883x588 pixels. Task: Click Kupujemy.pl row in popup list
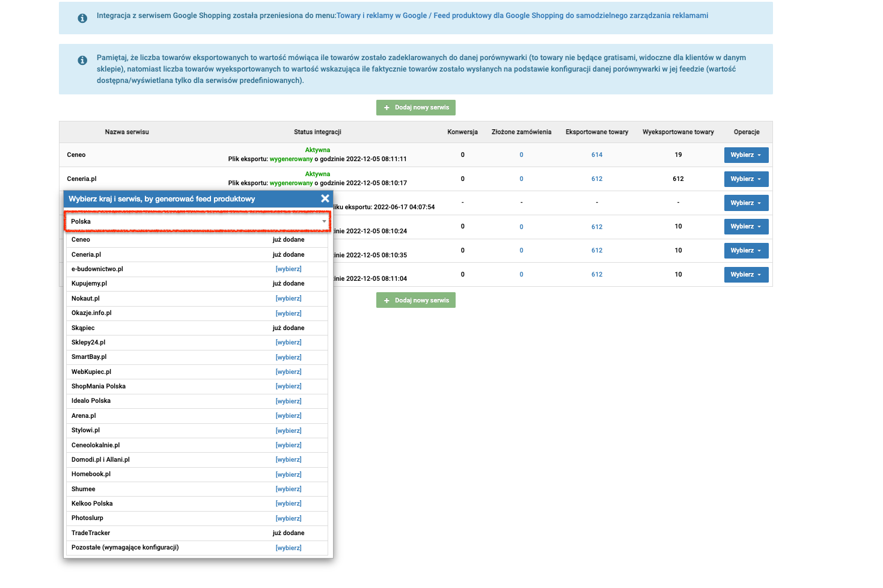(197, 283)
